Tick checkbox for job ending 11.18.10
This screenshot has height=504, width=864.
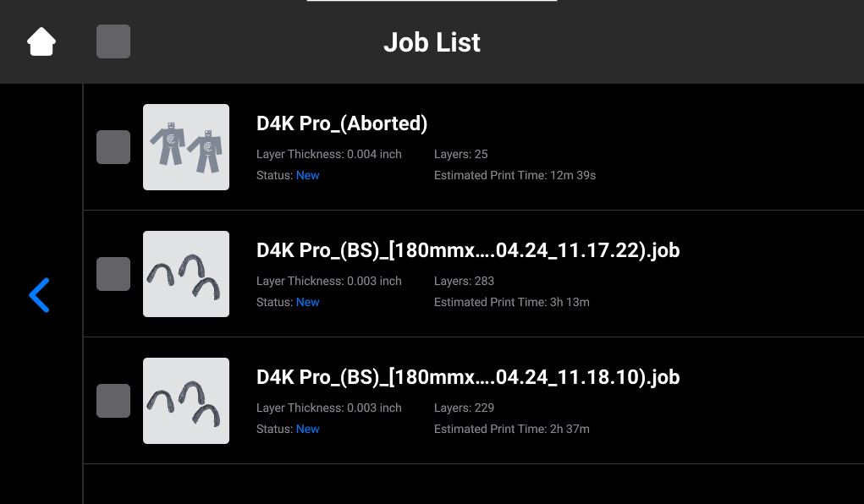click(113, 401)
